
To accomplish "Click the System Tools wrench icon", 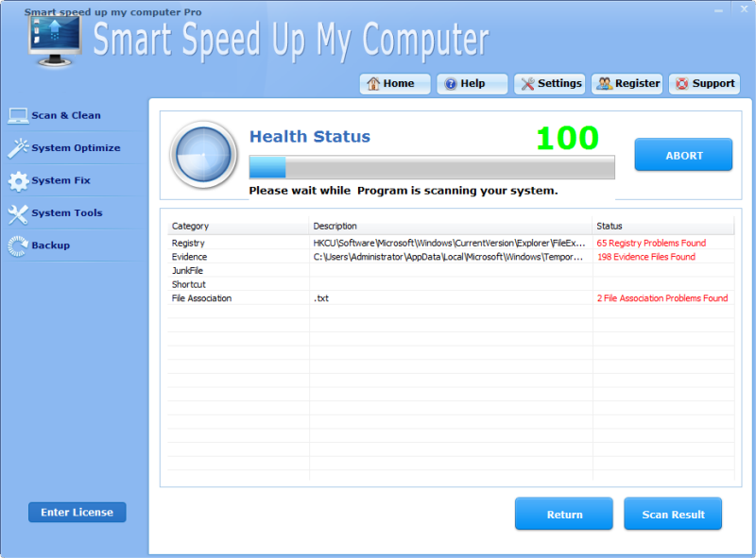I will [18, 214].
